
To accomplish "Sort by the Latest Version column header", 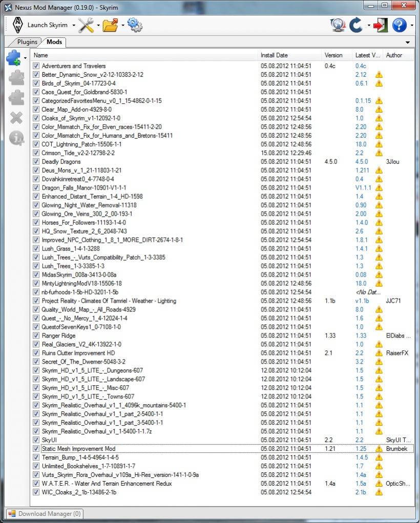I will coord(368,55).
